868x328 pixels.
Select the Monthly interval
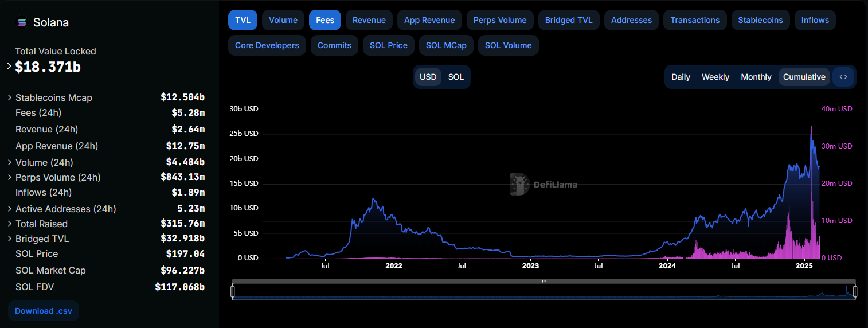click(x=756, y=77)
